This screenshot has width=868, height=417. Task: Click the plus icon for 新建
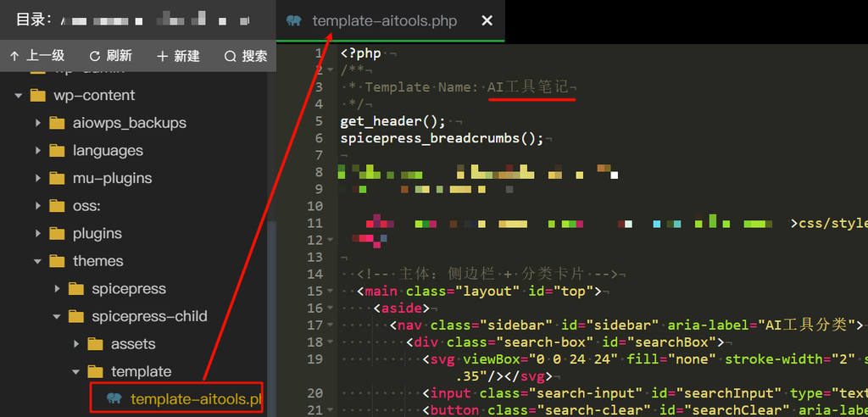[162, 56]
